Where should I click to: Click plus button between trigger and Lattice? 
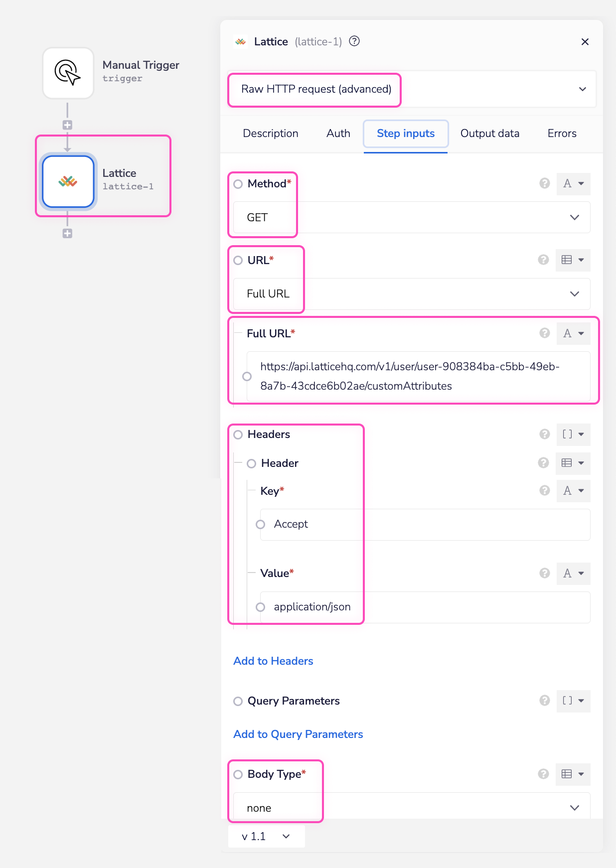pos(67,125)
